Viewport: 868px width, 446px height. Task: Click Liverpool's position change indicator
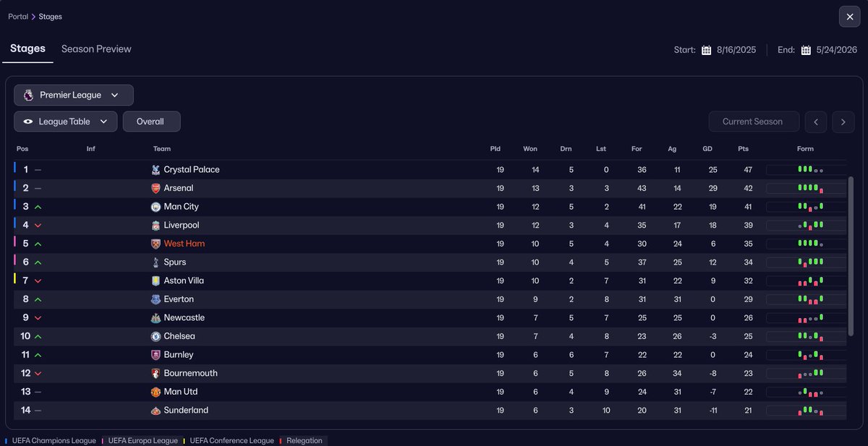pyautogui.click(x=38, y=225)
